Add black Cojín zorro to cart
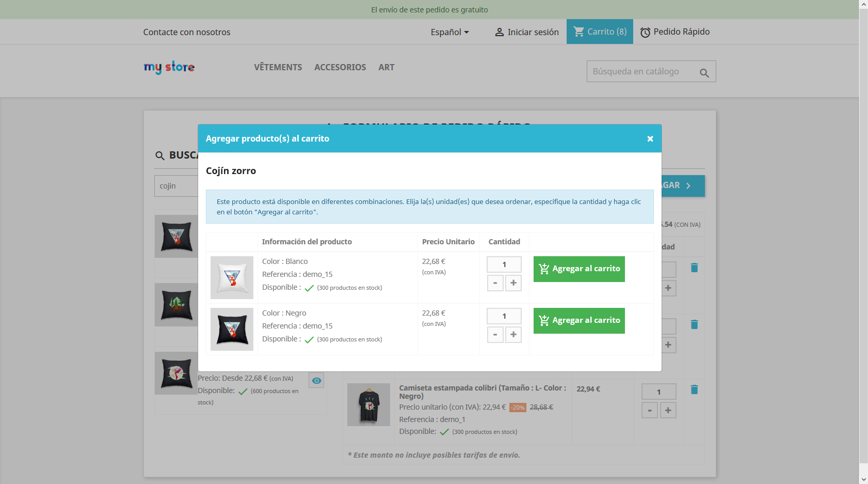Viewport: 868px width, 484px height. coord(578,321)
